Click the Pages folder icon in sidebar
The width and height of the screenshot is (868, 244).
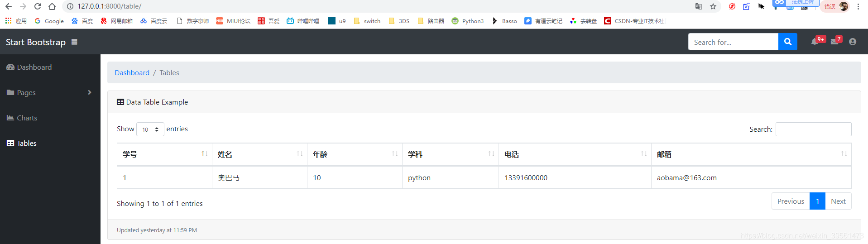[x=10, y=92]
